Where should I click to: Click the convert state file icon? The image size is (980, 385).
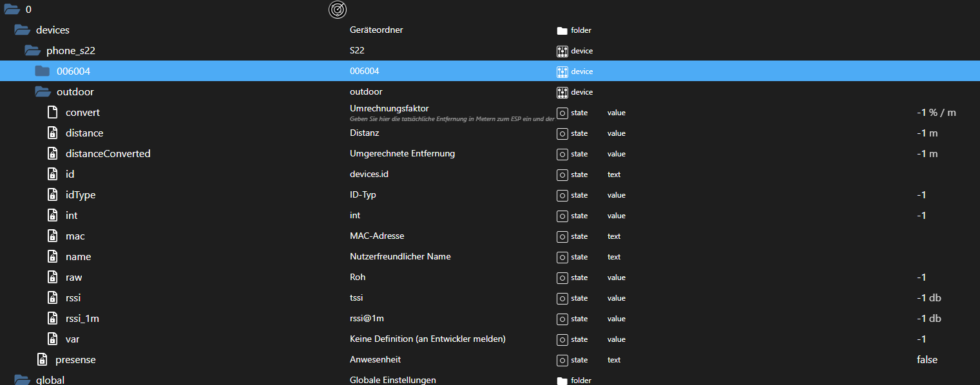[x=53, y=112]
